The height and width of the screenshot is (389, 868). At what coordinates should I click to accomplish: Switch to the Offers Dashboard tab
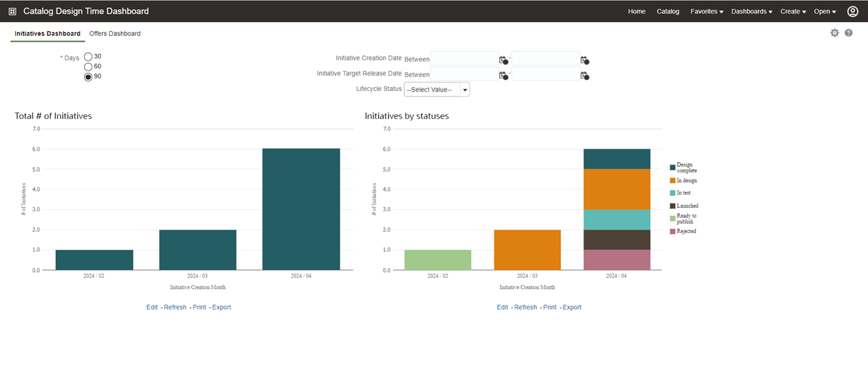tap(115, 33)
